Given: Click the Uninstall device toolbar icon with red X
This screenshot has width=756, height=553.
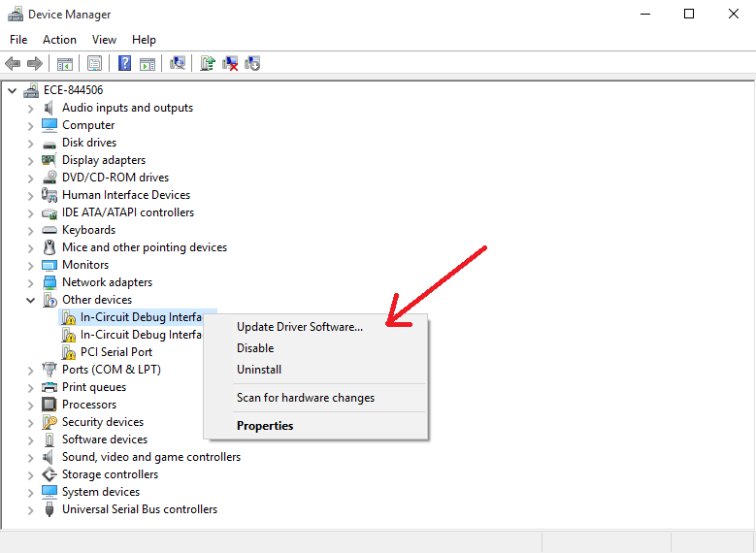Looking at the screenshot, I should pyautogui.click(x=230, y=63).
